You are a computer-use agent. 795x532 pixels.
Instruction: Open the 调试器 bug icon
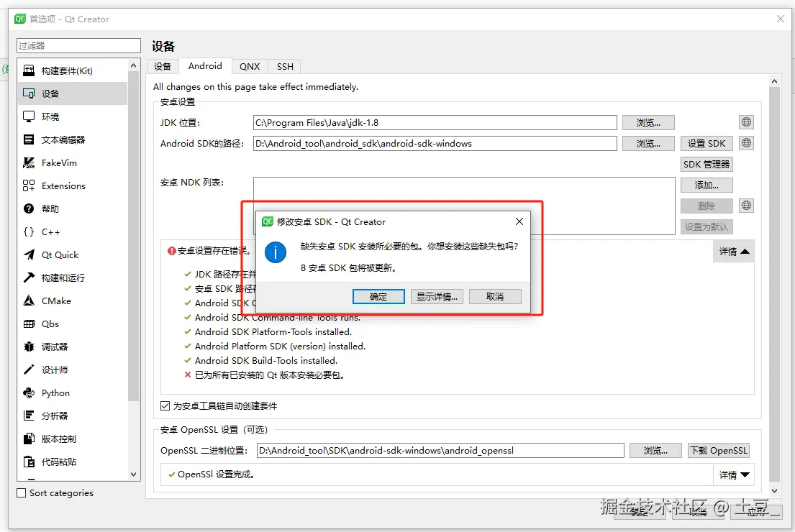pos(29,347)
